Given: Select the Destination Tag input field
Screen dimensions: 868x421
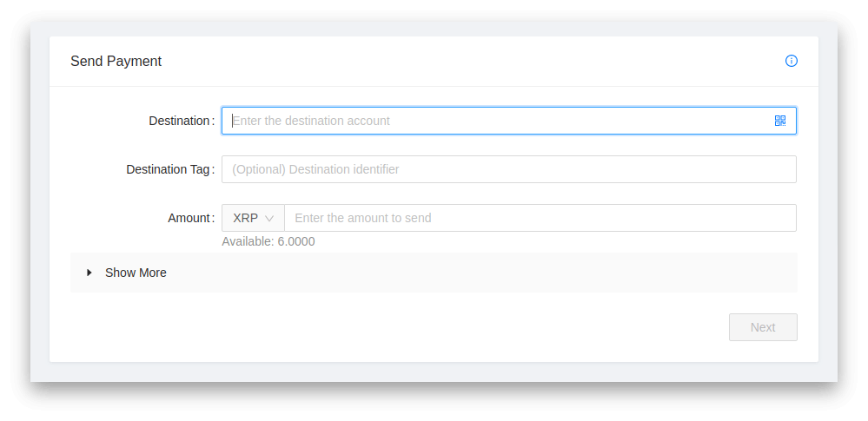Looking at the screenshot, I should (509, 169).
